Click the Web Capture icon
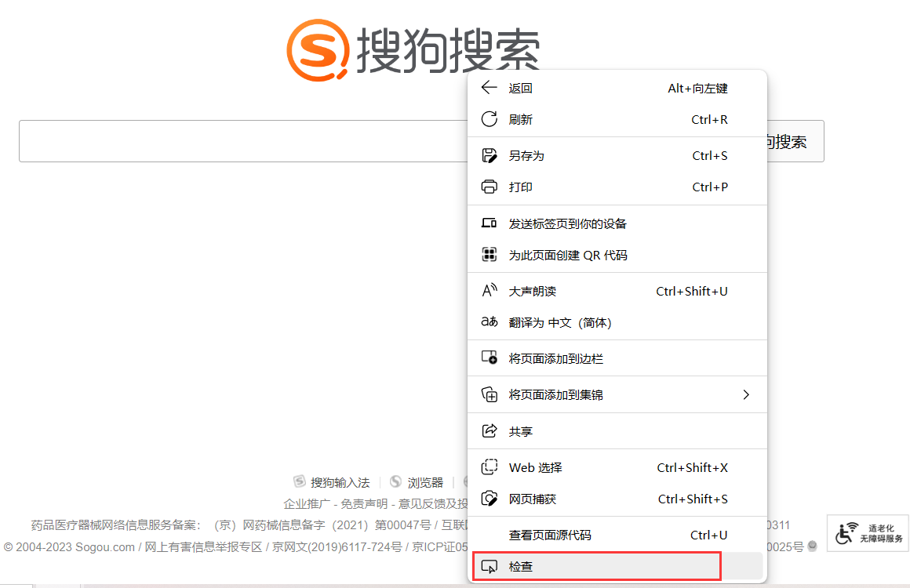Screen dimensions: 910x588 click(490, 498)
